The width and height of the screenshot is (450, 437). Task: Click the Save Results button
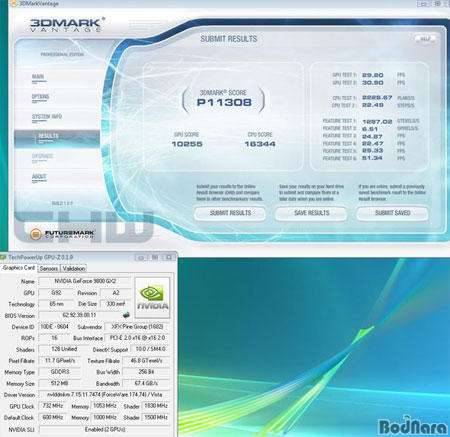coord(311,213)
